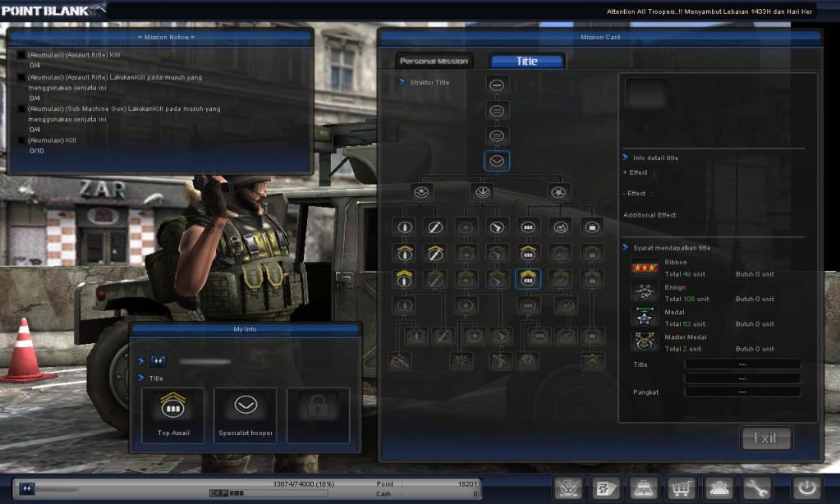
Task: Select the plain single-bullet title node
Action: coord(405,227)
